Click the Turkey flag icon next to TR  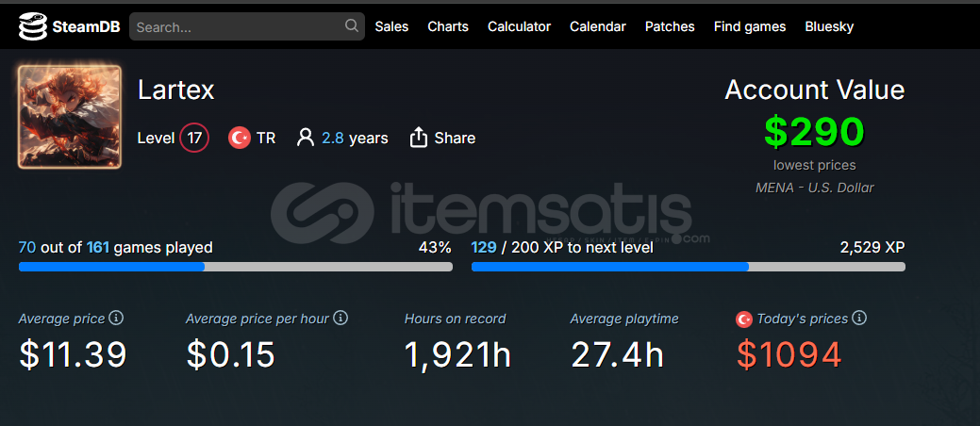pos(240,138)
